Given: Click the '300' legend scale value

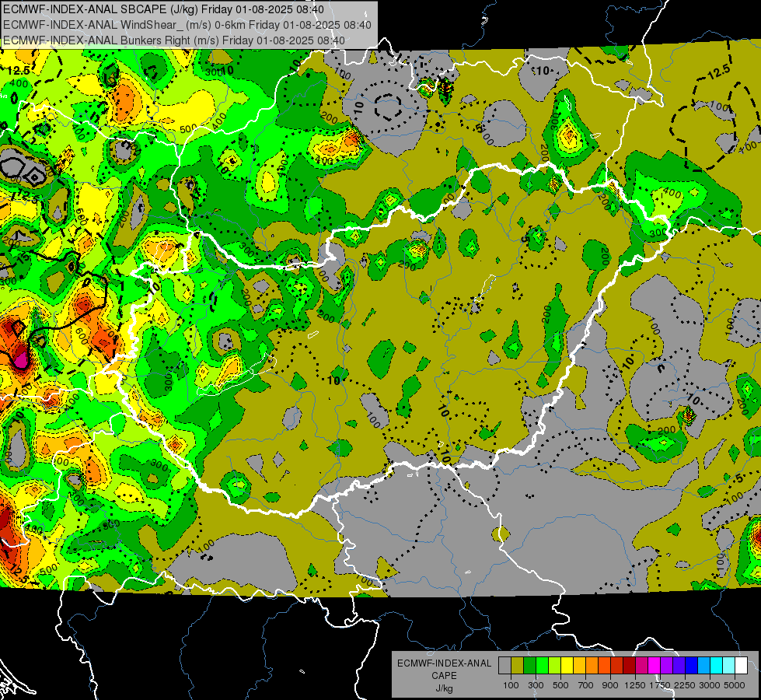Looking at the screenshot, I should pyautogui.click(x=536, y=685).
